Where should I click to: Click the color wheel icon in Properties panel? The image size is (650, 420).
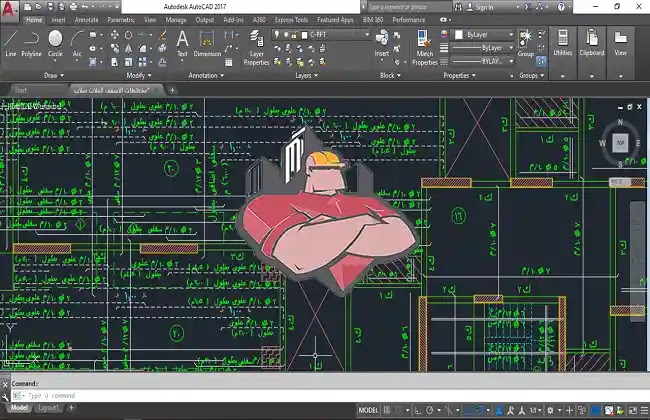444,35
